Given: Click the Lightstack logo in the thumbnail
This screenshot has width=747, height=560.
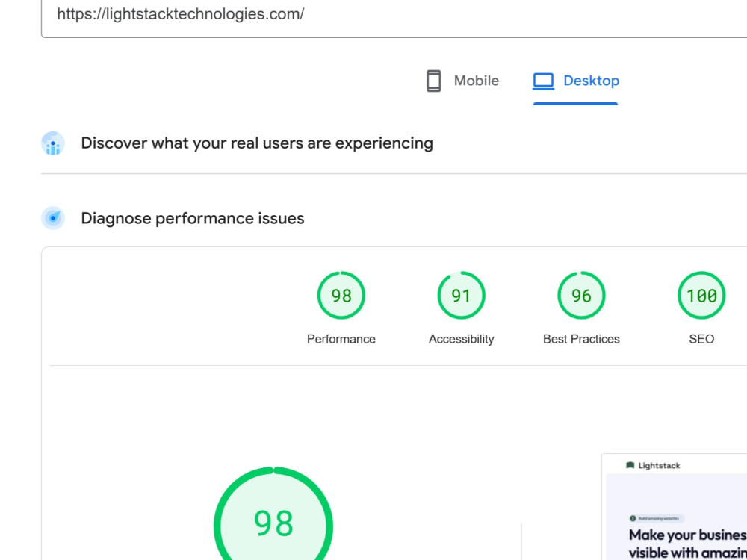Looking at the screenshot, I should pyautogui.click(x=653, y=465).
